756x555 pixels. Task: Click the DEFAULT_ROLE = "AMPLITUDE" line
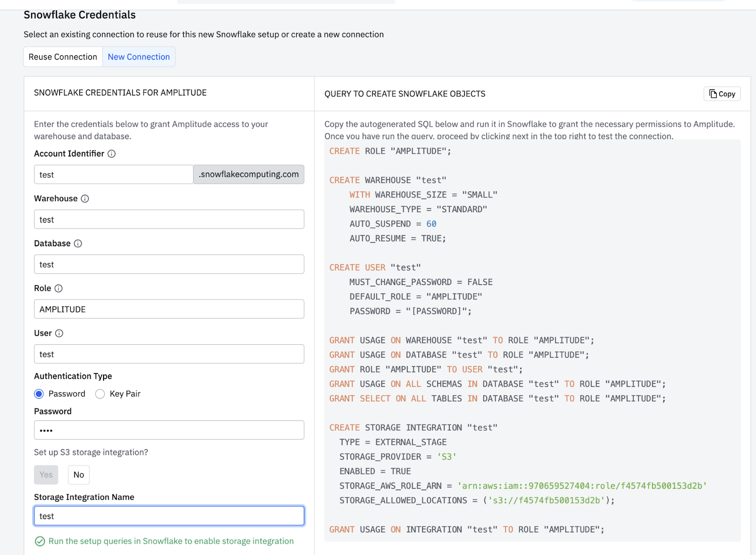pos(416,296)
